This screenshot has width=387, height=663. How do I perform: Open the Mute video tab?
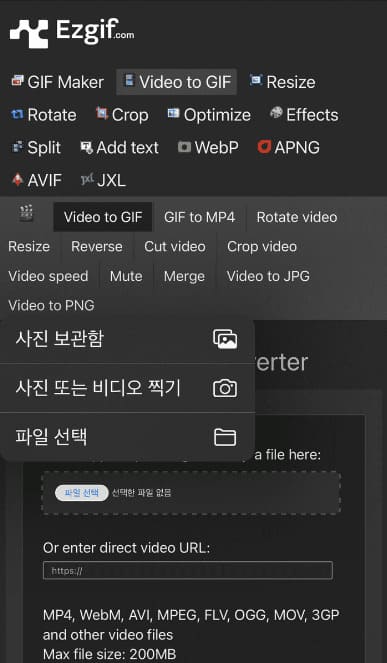(126, 276)
